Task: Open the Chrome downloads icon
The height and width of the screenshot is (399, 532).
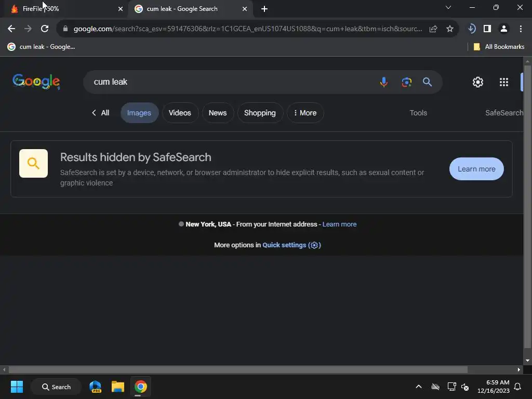Action: pyautogui.click(x=471, y=29)
